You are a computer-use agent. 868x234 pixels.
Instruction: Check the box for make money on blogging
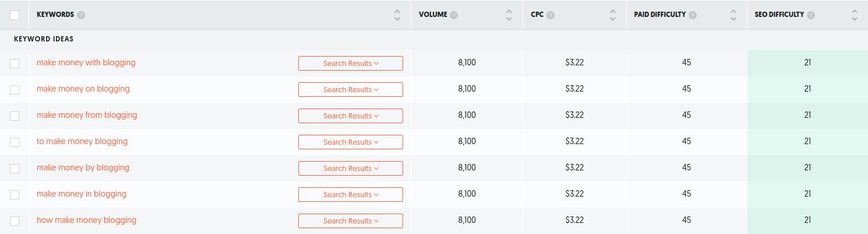(15, 90)
